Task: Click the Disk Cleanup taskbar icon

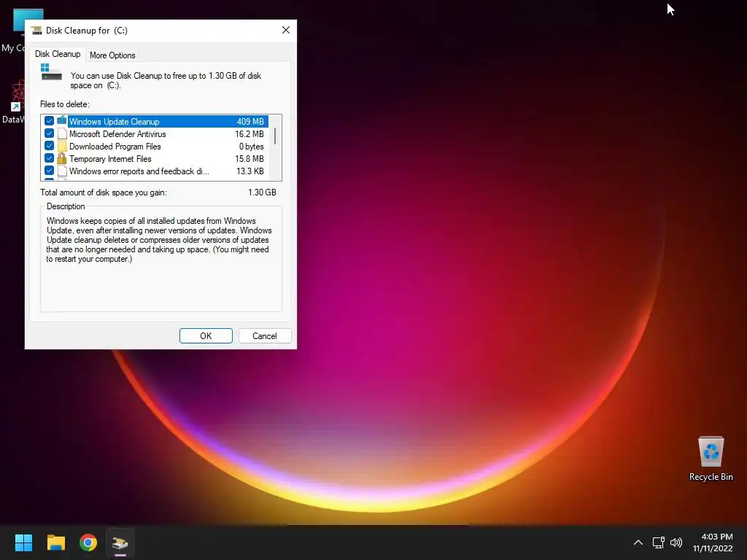Action: pyautogui.click(x=120, y=542)
